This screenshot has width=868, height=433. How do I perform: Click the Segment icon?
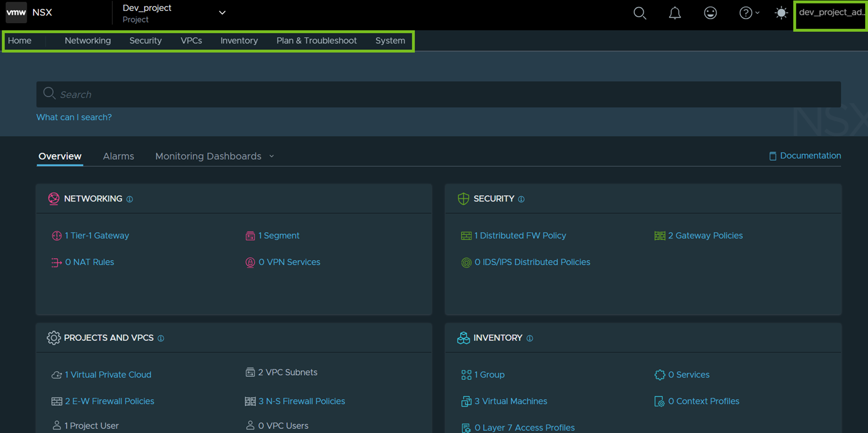pos(250,236)
